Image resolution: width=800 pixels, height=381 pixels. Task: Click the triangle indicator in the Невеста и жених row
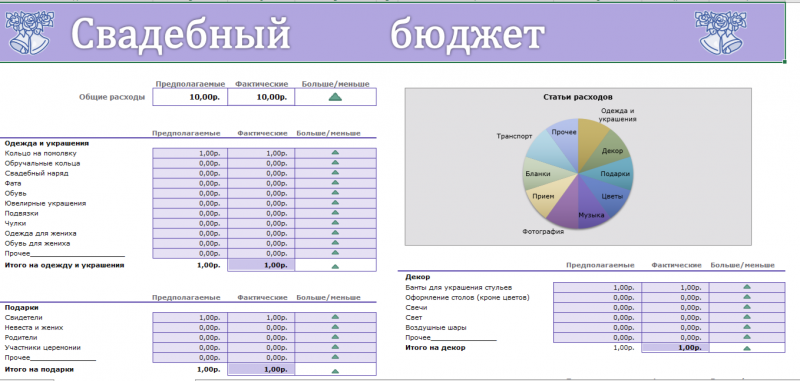coord(335,327)
